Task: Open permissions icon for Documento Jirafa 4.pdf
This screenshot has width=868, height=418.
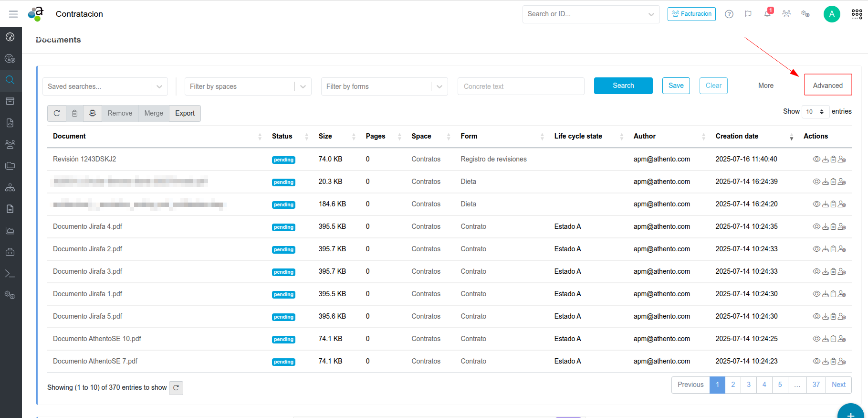Action: point(842,226)
